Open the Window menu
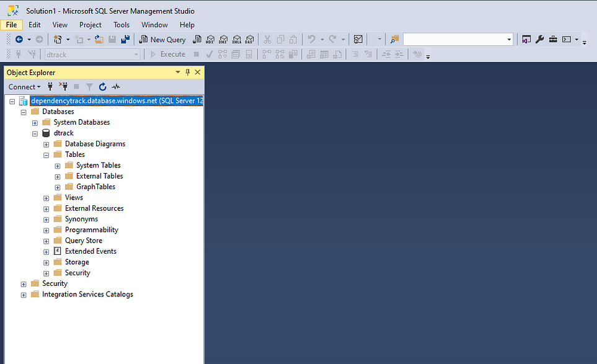Screen dimensions: 597x364 [154, 25]
